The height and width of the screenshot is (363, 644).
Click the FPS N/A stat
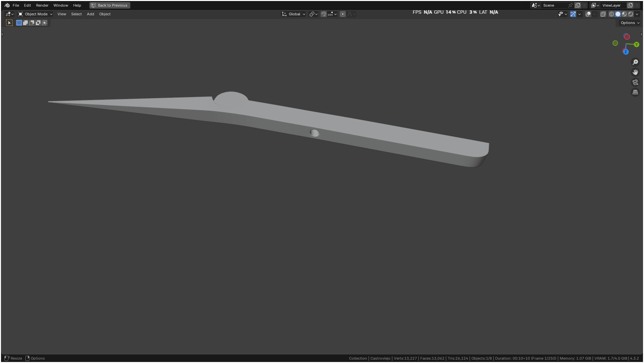[422, 12]
